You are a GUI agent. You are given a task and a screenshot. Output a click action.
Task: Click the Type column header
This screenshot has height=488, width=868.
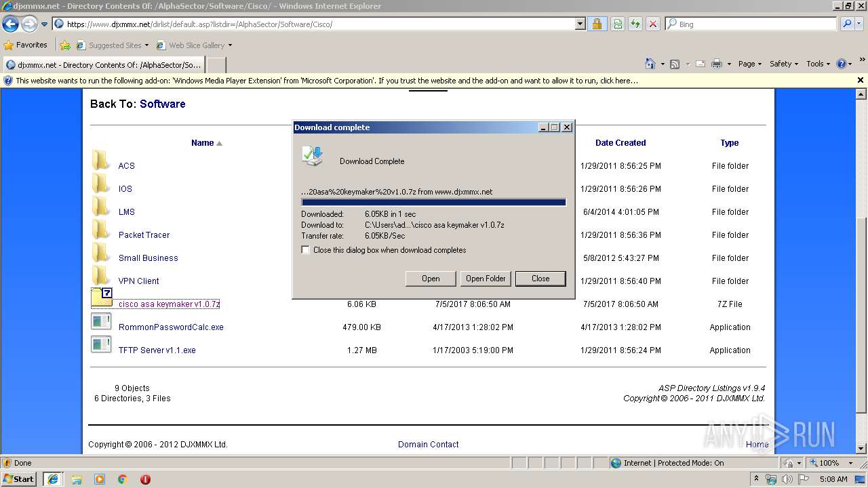click(x=730, y=143)
